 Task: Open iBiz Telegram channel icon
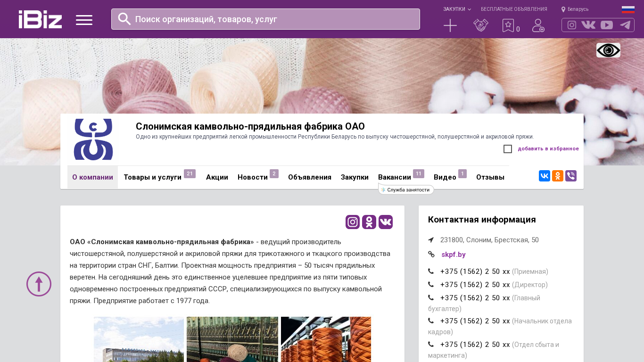coord(625,25)
